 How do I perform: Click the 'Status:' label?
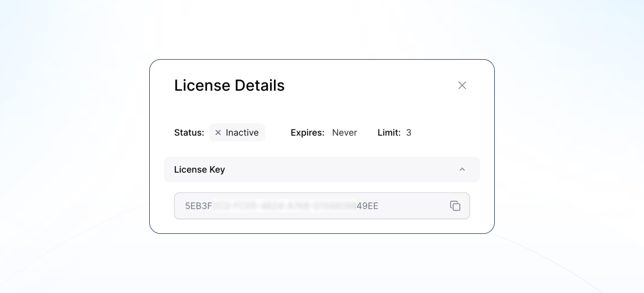coord(189,133)
